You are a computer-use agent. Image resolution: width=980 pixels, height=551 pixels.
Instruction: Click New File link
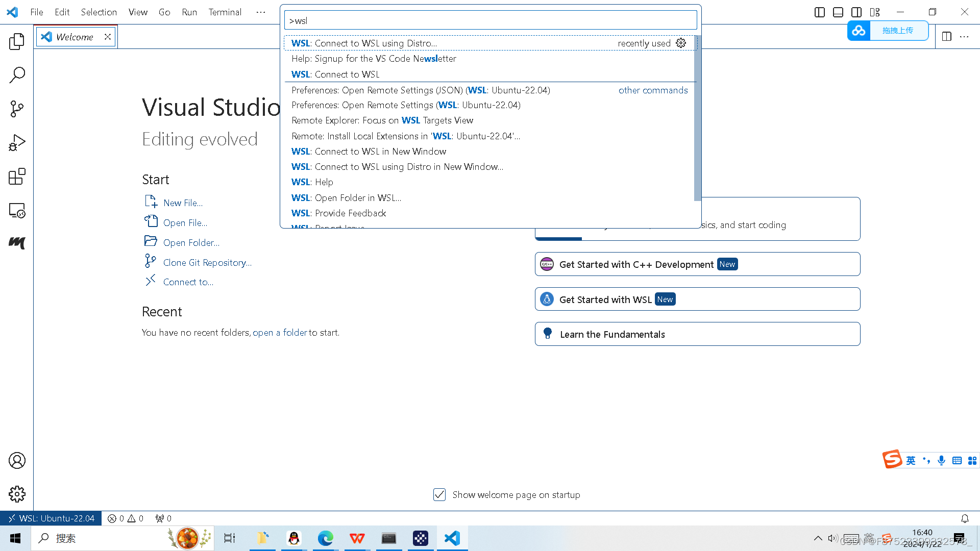click(x=183, y=203)
